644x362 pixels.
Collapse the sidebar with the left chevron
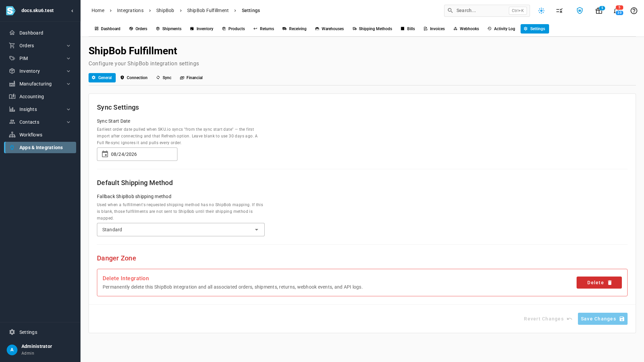pos(72,11)
